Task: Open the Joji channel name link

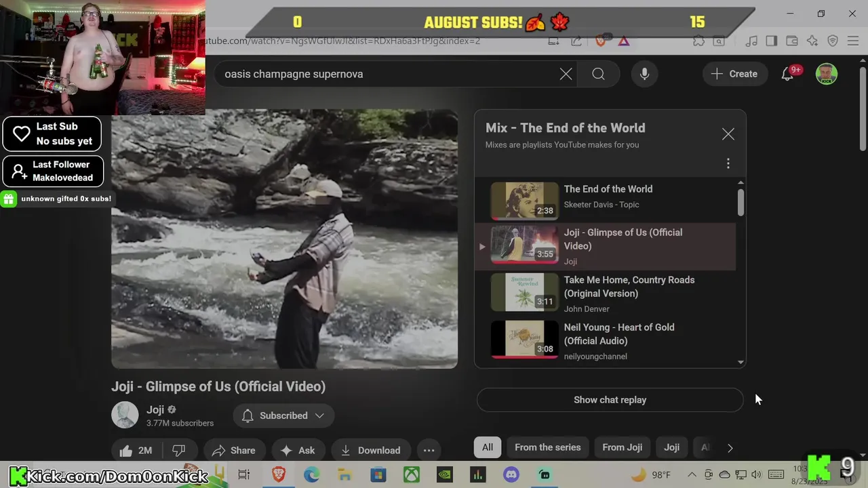Action: (x=155, y=409)
